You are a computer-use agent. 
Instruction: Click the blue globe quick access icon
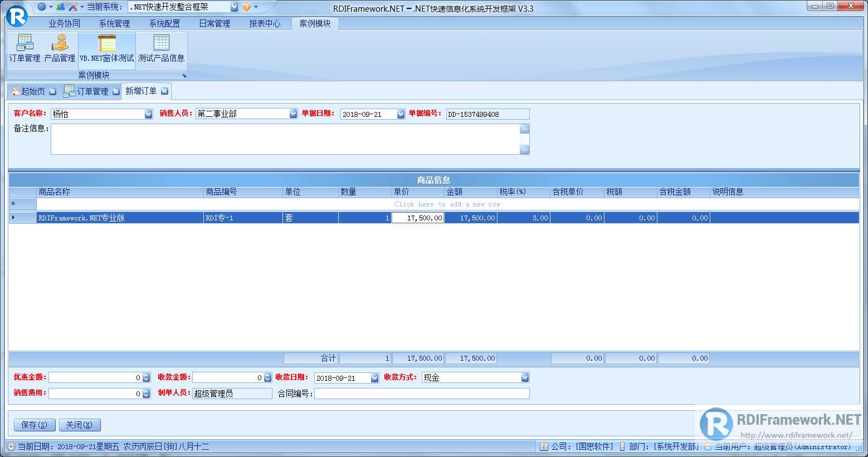pos(42,7)
